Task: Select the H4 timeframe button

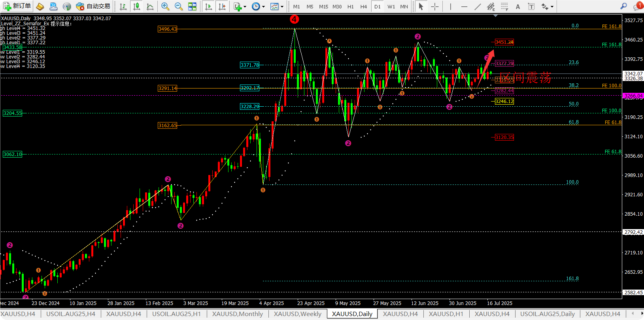Action: (364, 6)
